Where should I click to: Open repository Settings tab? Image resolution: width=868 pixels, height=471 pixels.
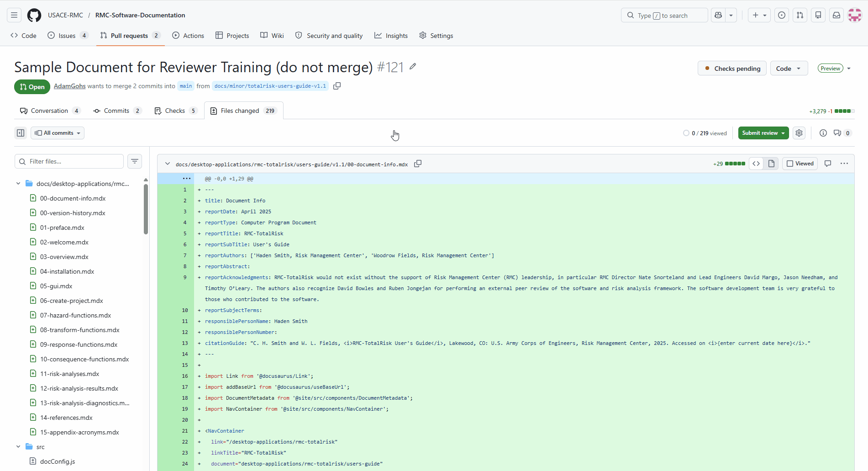click(436, 36)
